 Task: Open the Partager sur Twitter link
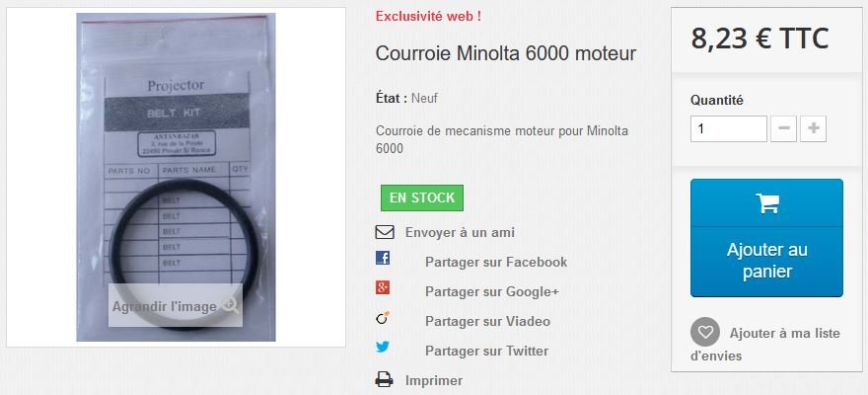click(486, 351)
